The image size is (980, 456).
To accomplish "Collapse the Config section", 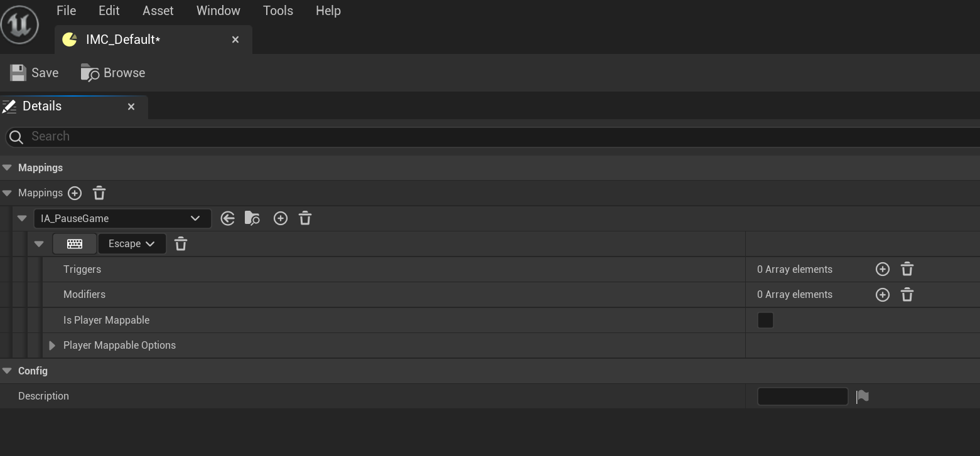I will click(7, 371).
